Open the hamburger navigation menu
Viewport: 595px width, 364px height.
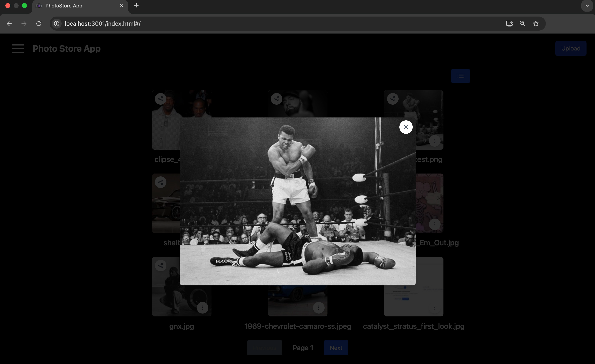click(x=18, y=49)
